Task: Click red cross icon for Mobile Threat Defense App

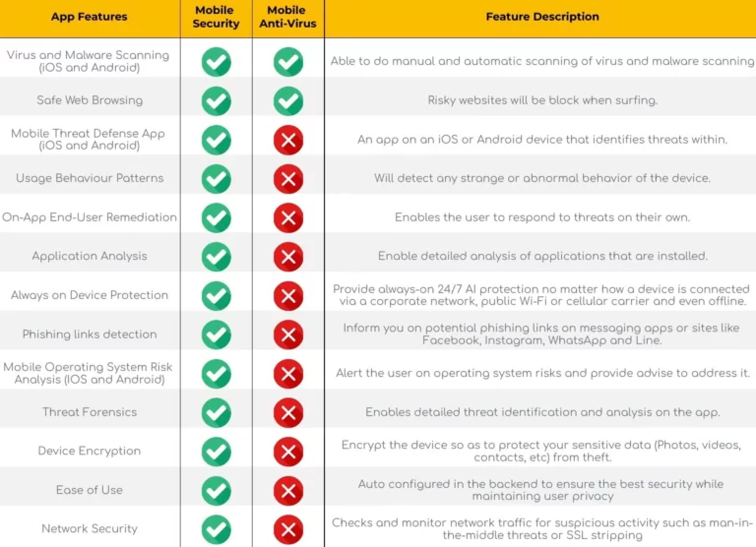Action: pyautogui.click(x=287, y=140)
